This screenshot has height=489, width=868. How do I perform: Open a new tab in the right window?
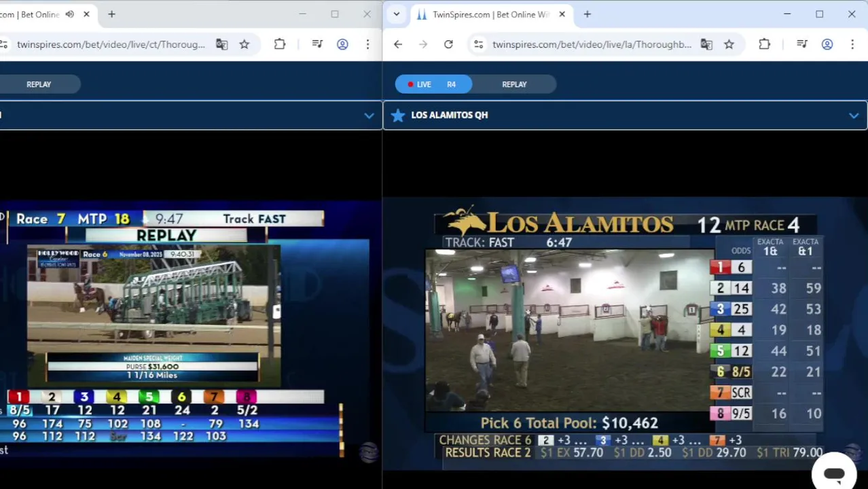click(587, 14)
